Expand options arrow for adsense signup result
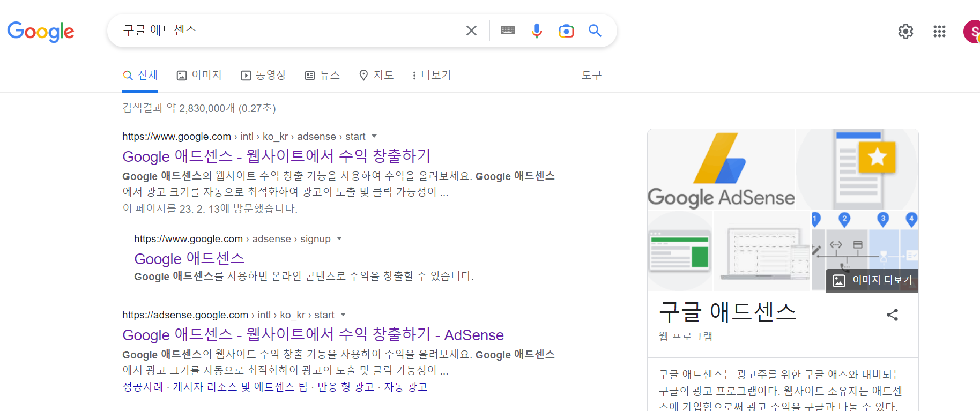 [x=339, y=238]
